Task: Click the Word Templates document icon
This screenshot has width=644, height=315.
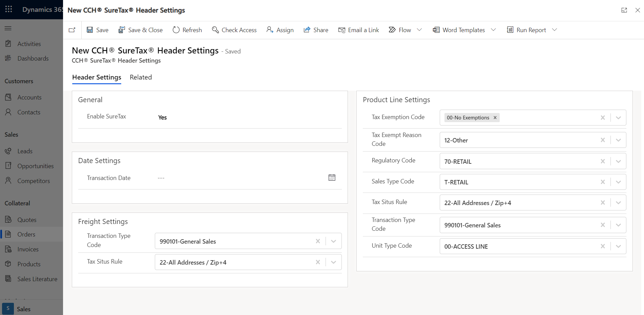Action: click(436, 30)
